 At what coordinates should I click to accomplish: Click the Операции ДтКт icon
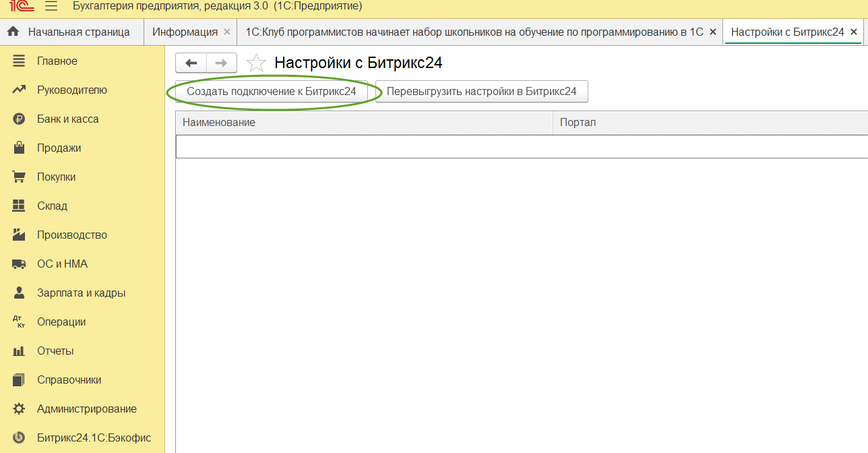pos(19,322)
